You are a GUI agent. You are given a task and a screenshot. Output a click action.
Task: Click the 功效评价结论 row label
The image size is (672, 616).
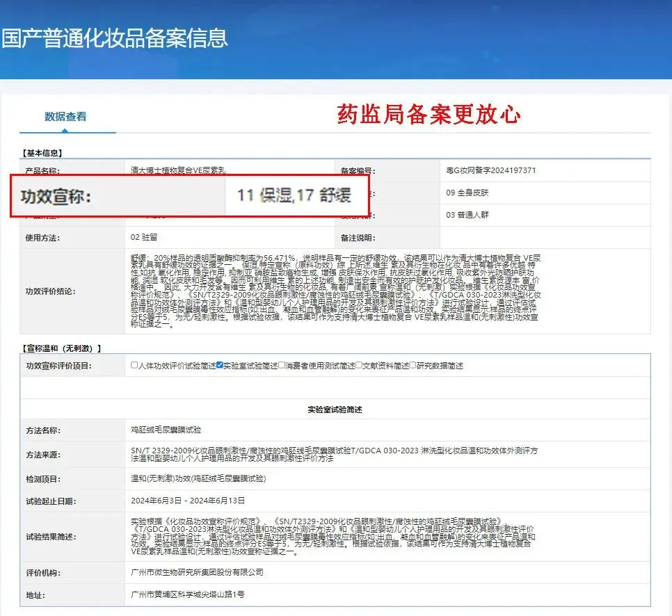pyautogui.click(x=51, y=292)
